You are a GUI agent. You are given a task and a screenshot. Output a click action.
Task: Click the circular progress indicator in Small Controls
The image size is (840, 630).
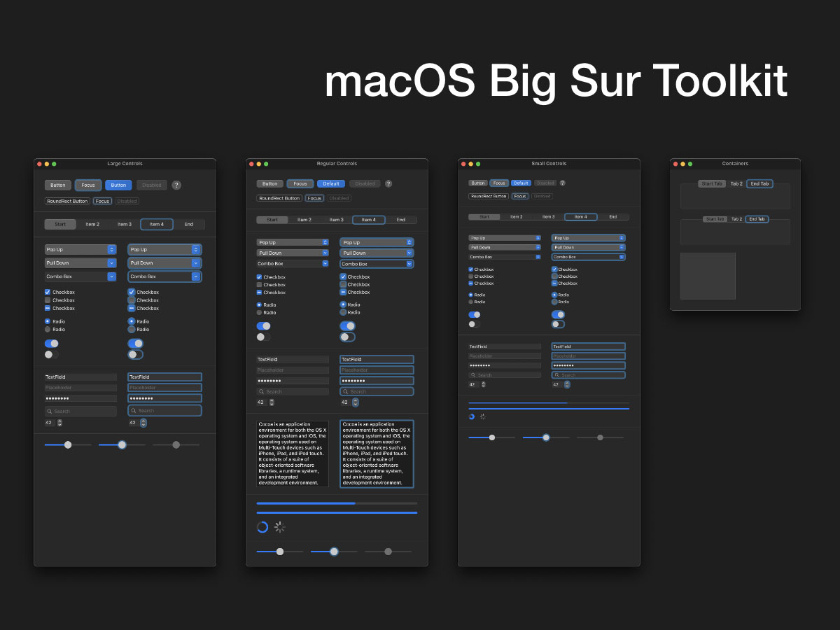[472, 416]
